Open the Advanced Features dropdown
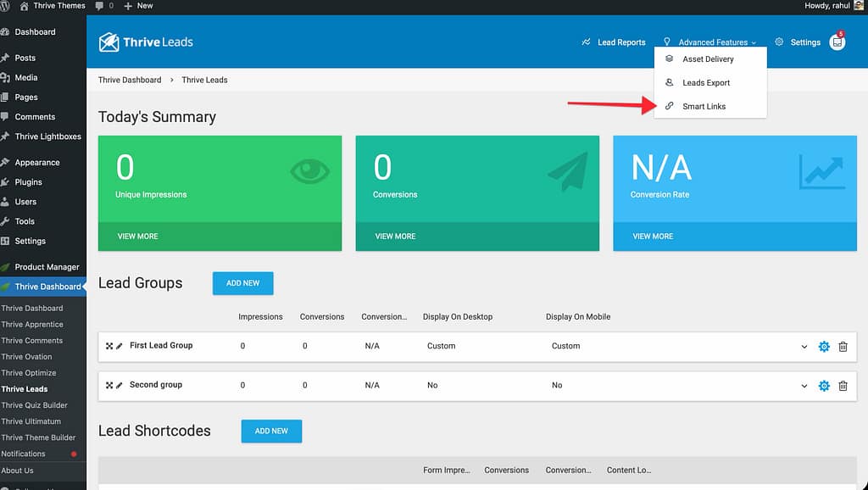 coord(712,42)
